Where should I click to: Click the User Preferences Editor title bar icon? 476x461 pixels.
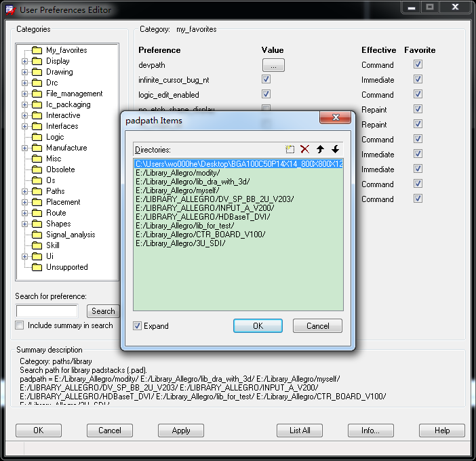(x=11, y=10)
